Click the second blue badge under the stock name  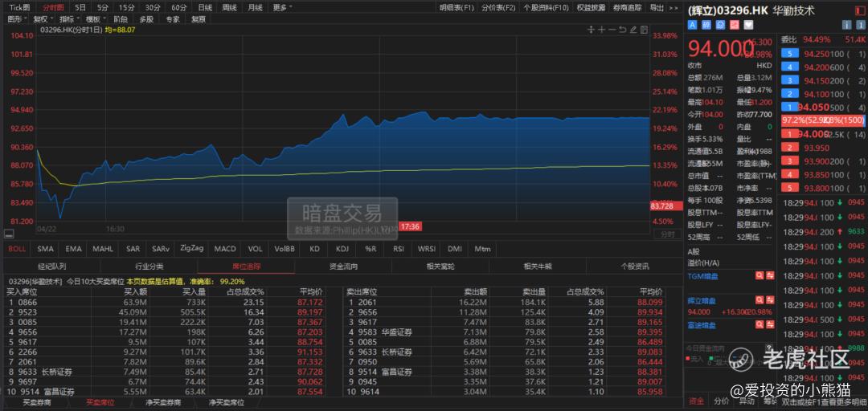coord(706,25)
